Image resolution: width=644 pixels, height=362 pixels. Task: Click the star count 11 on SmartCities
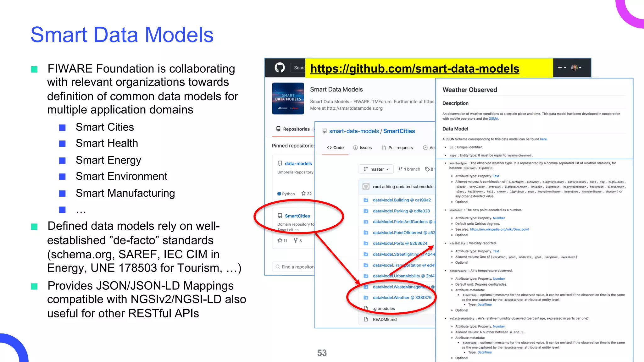click(282, 240)
